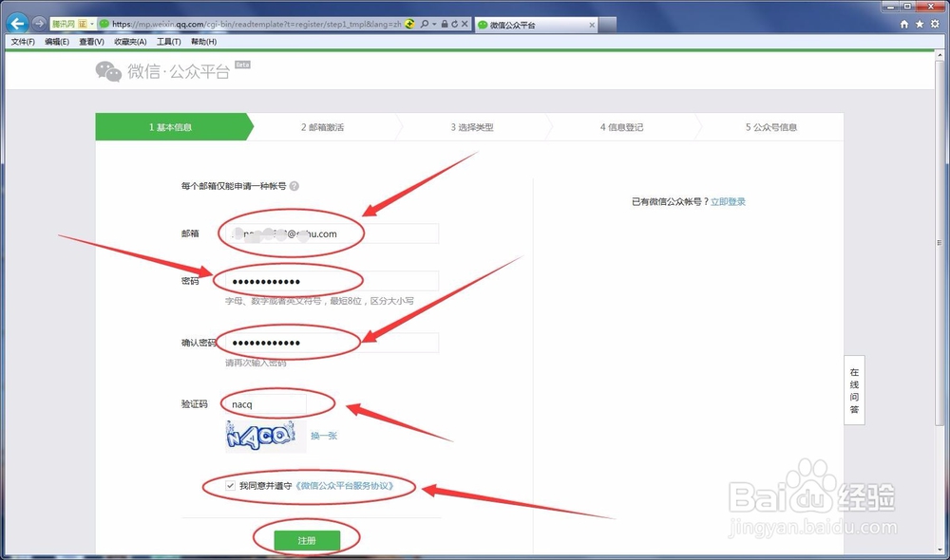950x560 pixels.
Task: Click the vertical scrollbar thumb
Action: 940,242
